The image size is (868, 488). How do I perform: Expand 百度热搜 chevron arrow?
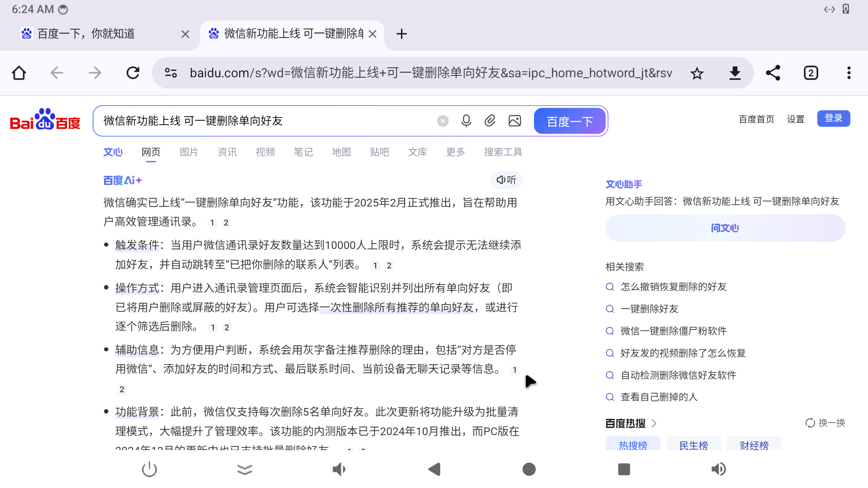coord(654,423)
